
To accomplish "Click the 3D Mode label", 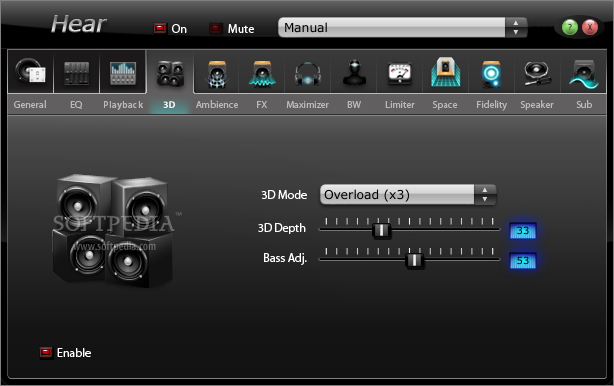I will click(x=284, y=195).
